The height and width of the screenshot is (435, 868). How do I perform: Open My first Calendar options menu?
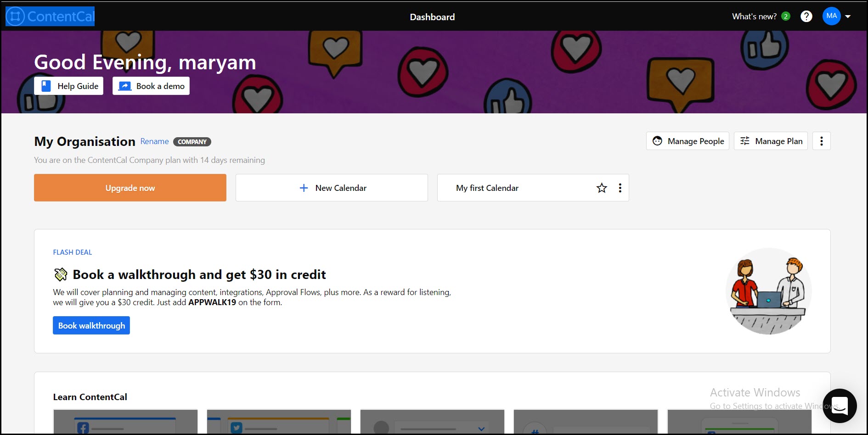click(x=620, y=188)
